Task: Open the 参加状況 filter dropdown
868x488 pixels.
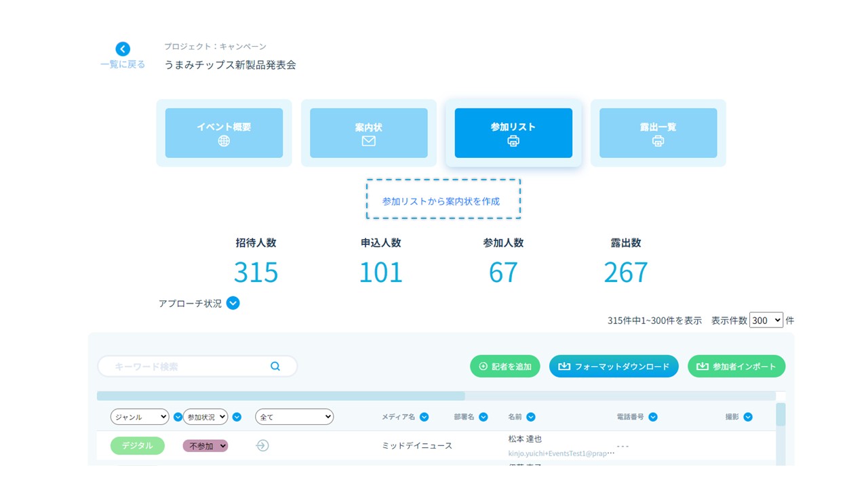Action: [205, 417]
